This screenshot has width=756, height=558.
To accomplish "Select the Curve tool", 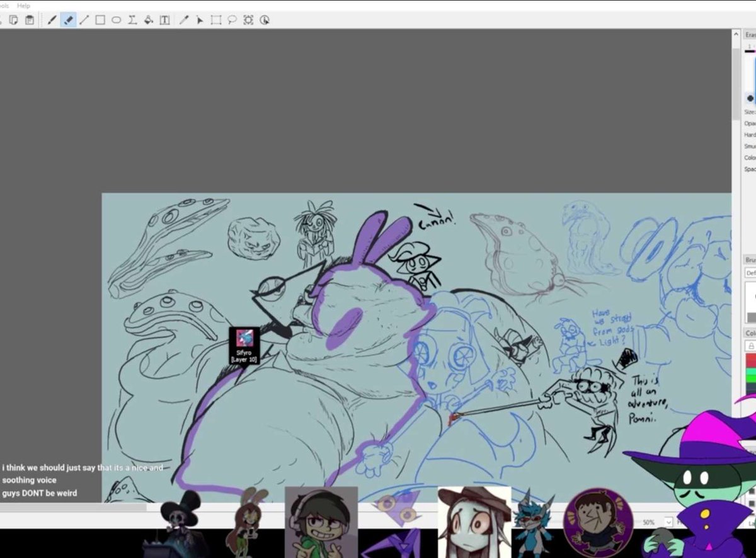I will pyautogui.click(x=132, y=20).
